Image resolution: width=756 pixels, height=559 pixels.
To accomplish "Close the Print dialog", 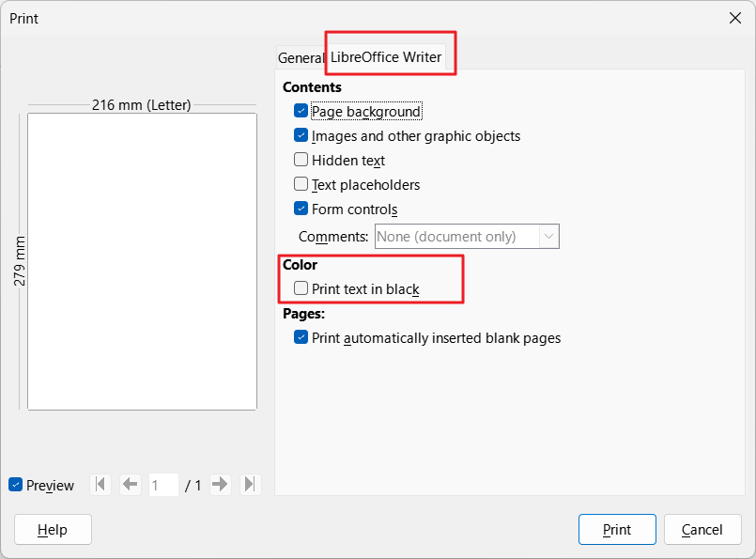I will (735, 19).
